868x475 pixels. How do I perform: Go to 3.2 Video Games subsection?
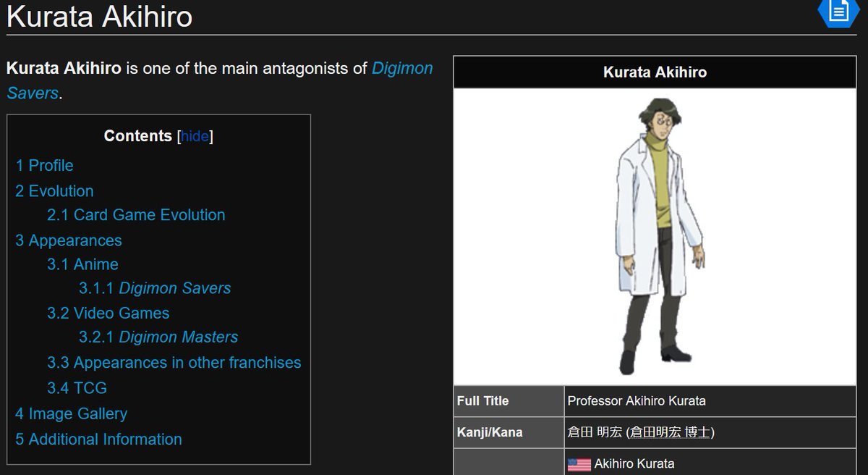tap(108, 314)
